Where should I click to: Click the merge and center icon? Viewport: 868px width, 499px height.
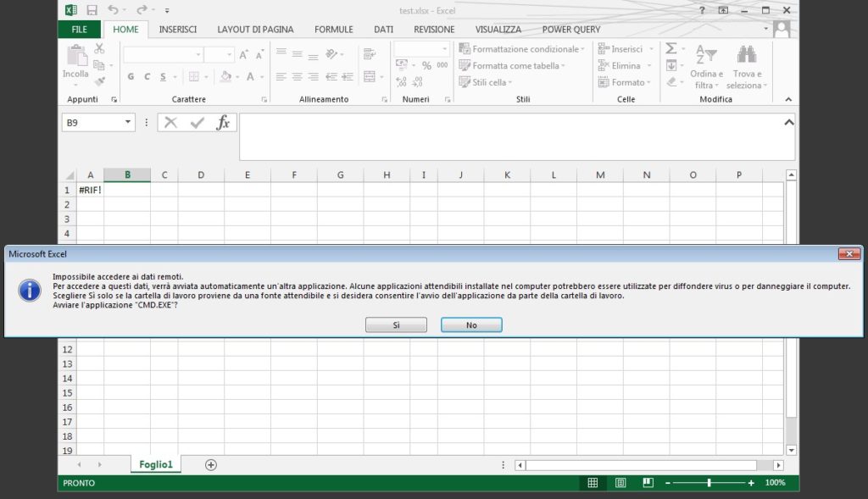[x=370, y=76]
